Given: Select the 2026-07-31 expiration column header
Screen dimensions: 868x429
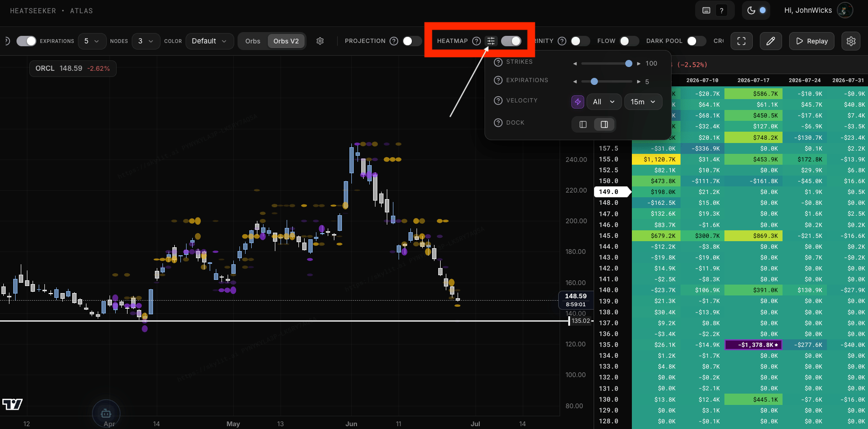Looking at the screenshot, I should point(848,80).
